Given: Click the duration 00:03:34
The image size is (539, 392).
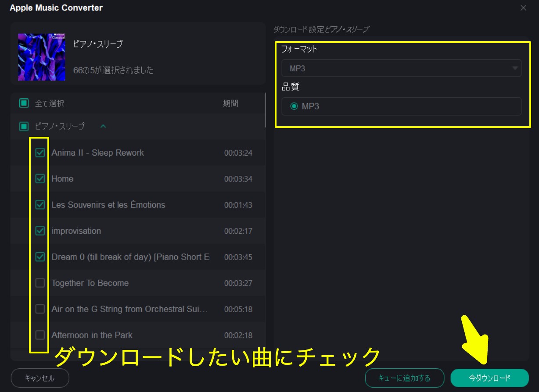Looking at the screenshot, I should pyautogui.click(x=238, y=179).
